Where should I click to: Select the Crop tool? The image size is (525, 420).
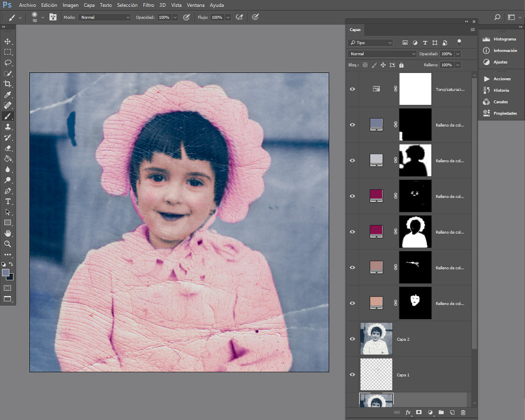8,84
